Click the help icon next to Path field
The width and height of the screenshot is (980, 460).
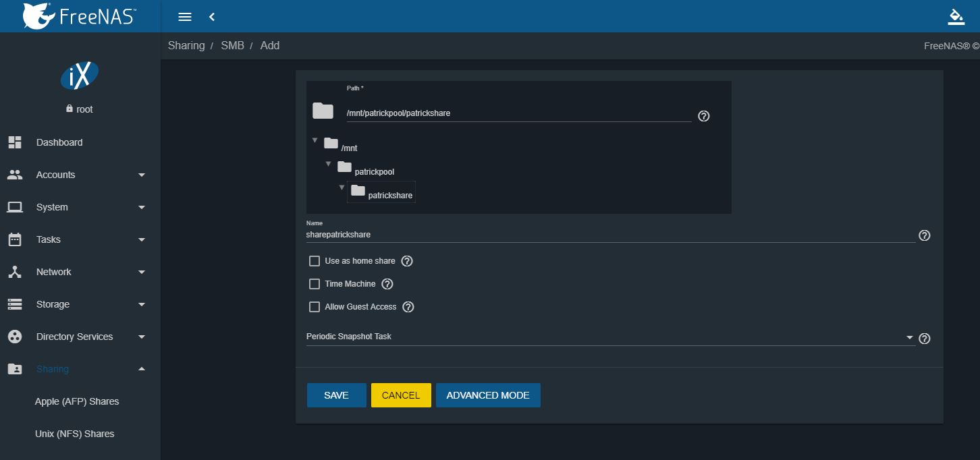click(x=703, y=116)
